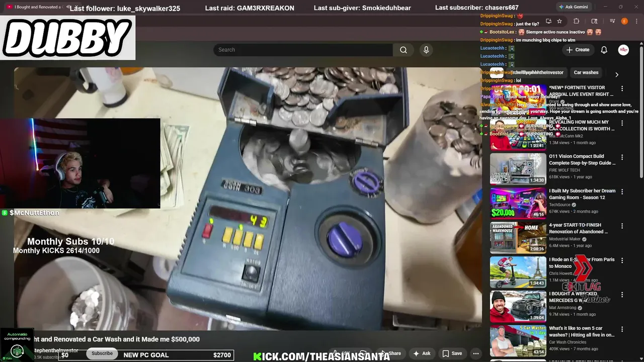Click into the YouTube Search field
644x362 pixels.
coord(303,50)
